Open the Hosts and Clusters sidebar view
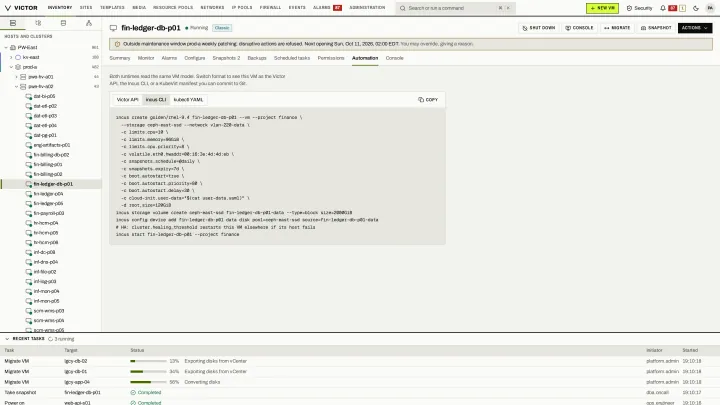The width and height of the screenshot is (720, 405). pos(13,23)
